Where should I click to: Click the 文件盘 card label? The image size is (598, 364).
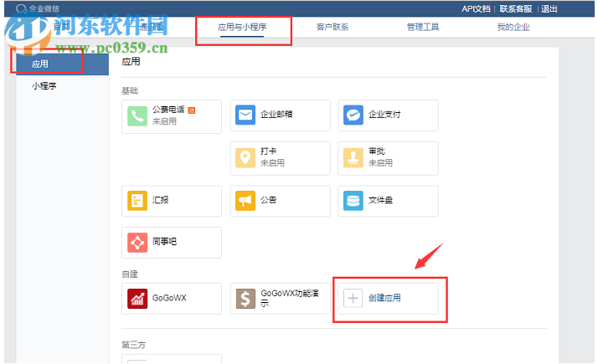[380, 200]
